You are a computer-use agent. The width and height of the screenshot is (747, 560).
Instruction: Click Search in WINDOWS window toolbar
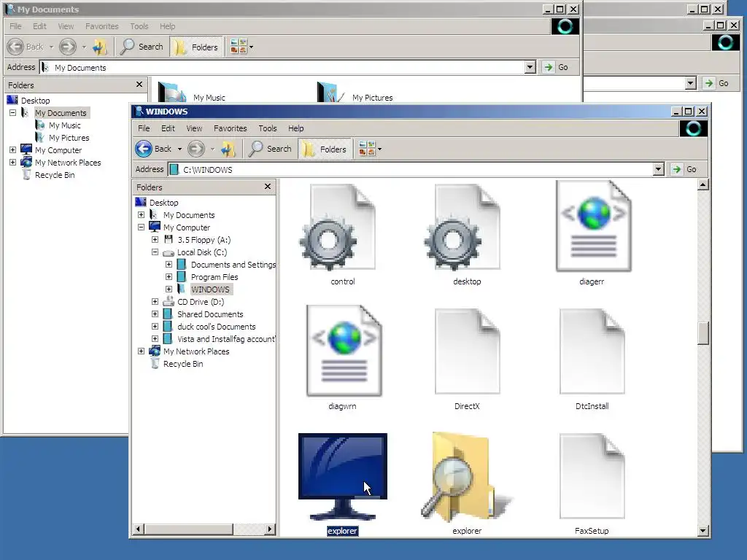pos(270,149)
